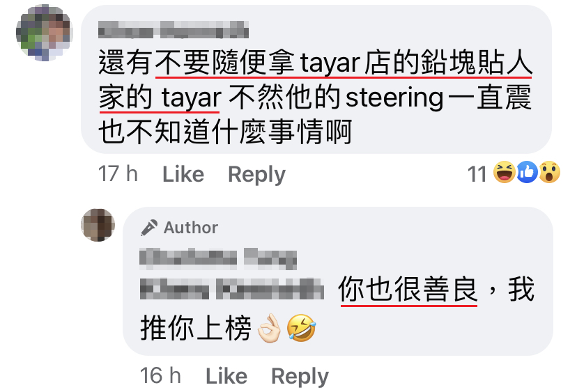The height and width of the screenshot is (392, 577).
Task: Click the laughing Haha reaction emoji
Action: 504,173
